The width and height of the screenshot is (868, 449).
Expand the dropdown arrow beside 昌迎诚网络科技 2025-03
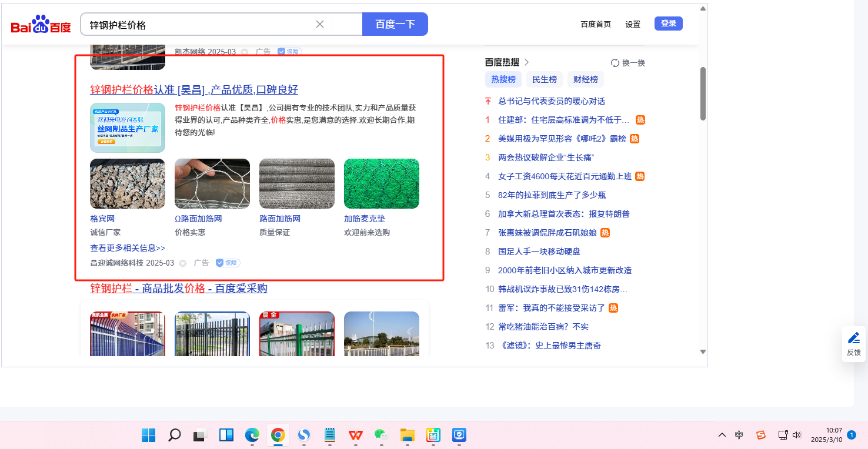pyautogui.click(x=183, y=263)
